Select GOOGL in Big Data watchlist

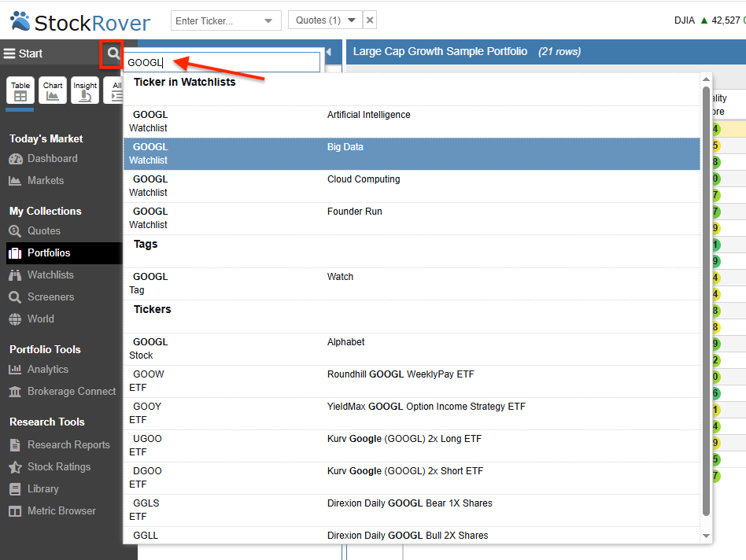[412, 153]
